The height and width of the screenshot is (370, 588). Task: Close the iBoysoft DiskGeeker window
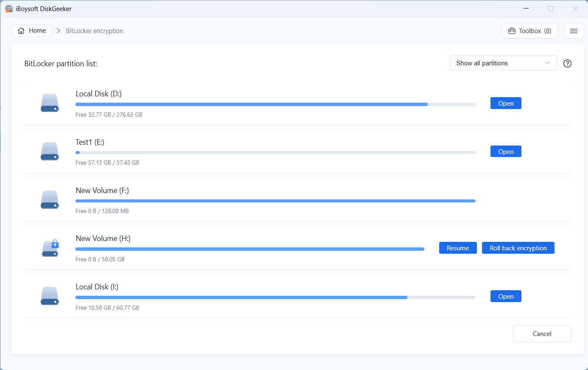(575, 8)
